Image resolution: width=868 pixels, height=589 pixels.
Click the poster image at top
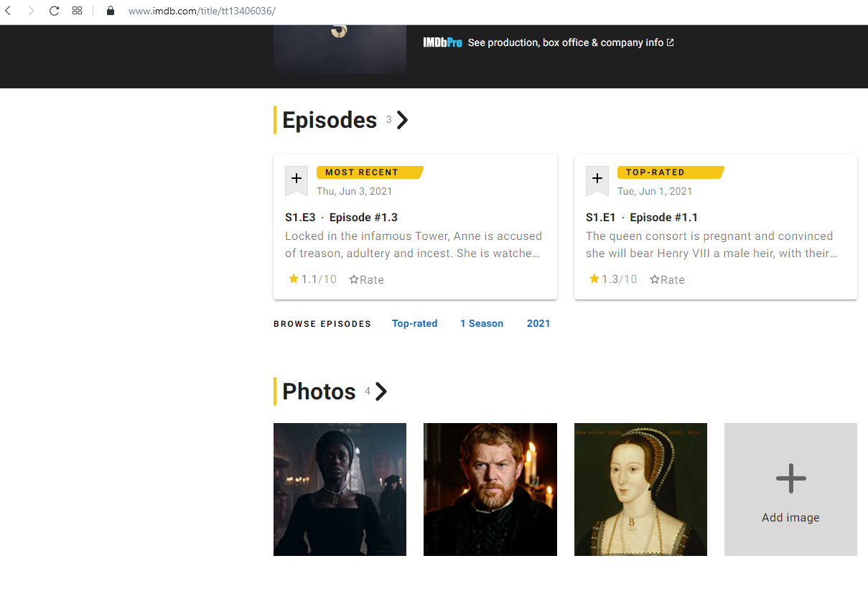tap(340, 50)
